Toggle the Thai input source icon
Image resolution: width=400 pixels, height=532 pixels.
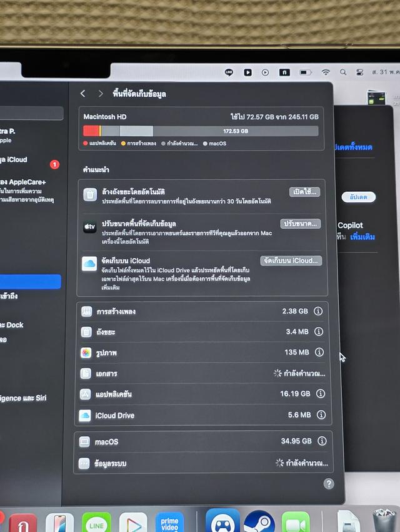point(284,72)
